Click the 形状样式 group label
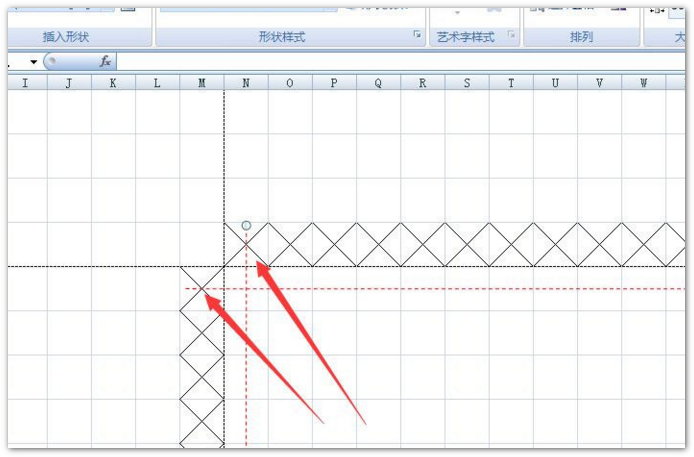The image size is (694, 457). pos(282,37)
